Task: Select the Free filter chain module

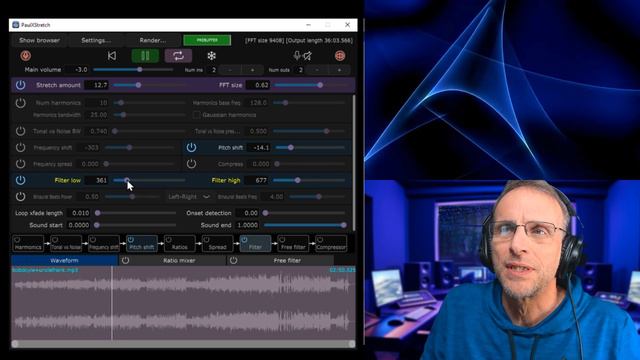Action: click(293, 243)
